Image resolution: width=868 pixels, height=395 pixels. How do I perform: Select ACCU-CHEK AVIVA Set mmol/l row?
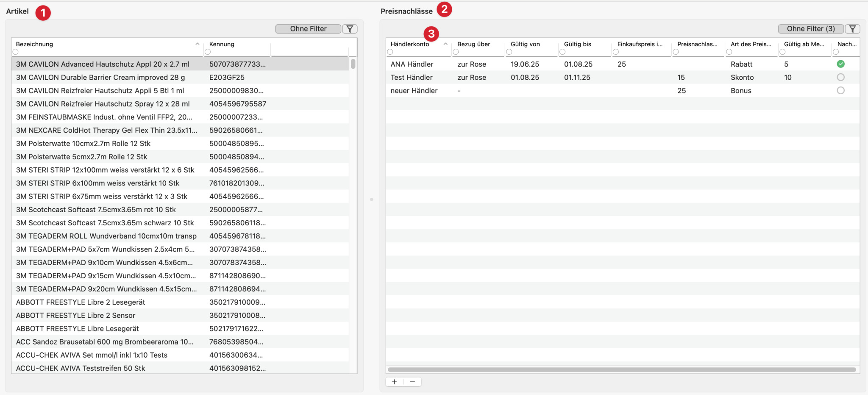click(x=180, y=355)
